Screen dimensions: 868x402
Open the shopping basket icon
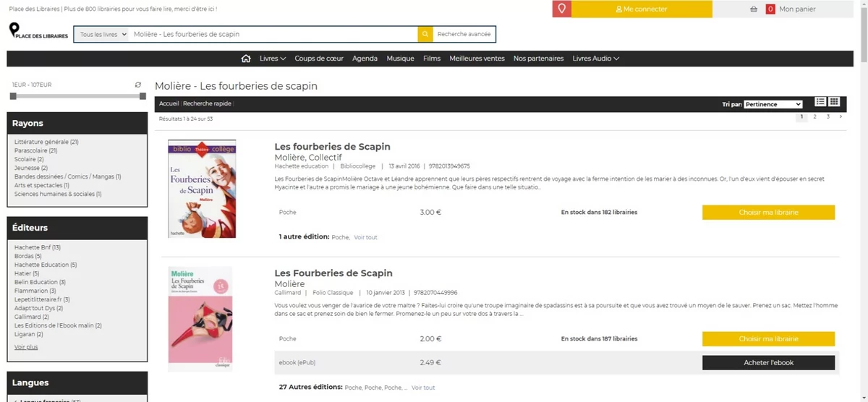click(x=754, y=9)
